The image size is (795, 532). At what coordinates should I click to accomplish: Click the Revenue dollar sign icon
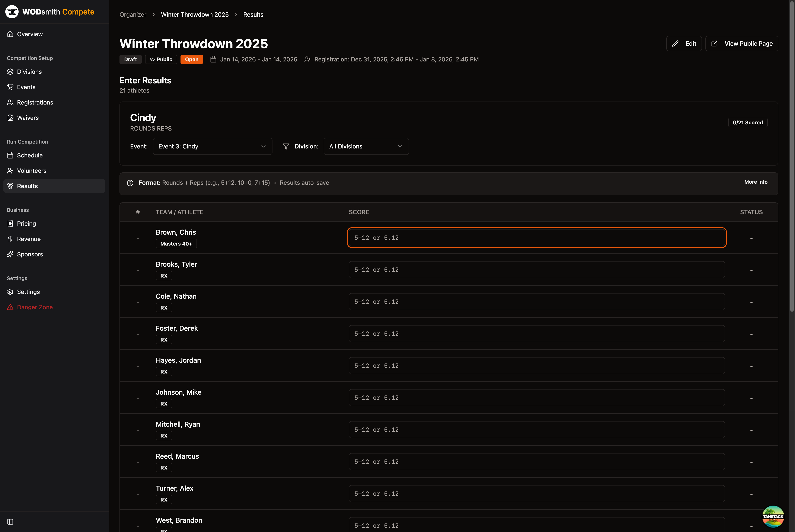point(10,239)
